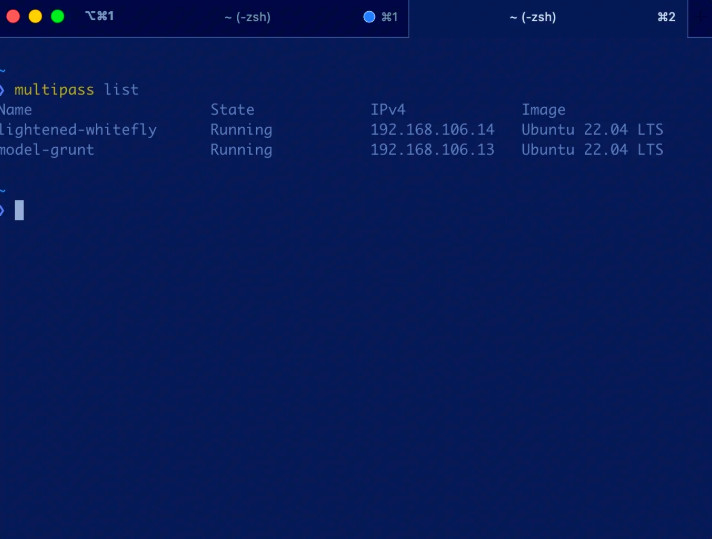Switch to the first ~ (-zsh) tab
This screenshot has height=539, width=712.
point(247,17)
